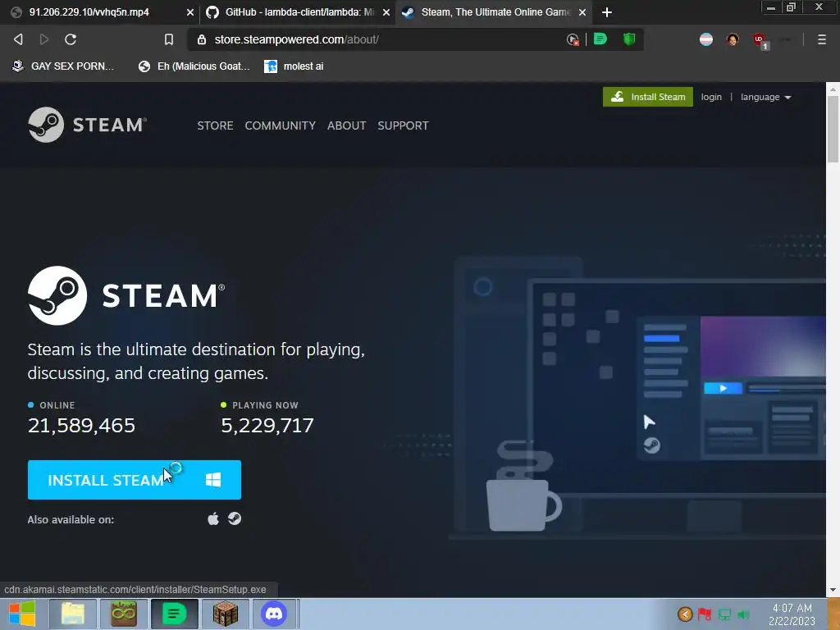Open the uBlock Origin extension icon

coord(760,40)
